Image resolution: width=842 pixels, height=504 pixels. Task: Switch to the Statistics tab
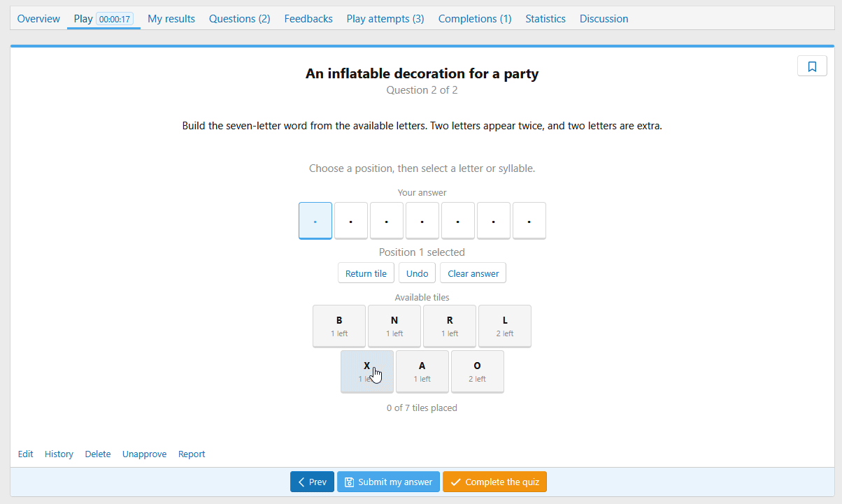pos(545,19)
